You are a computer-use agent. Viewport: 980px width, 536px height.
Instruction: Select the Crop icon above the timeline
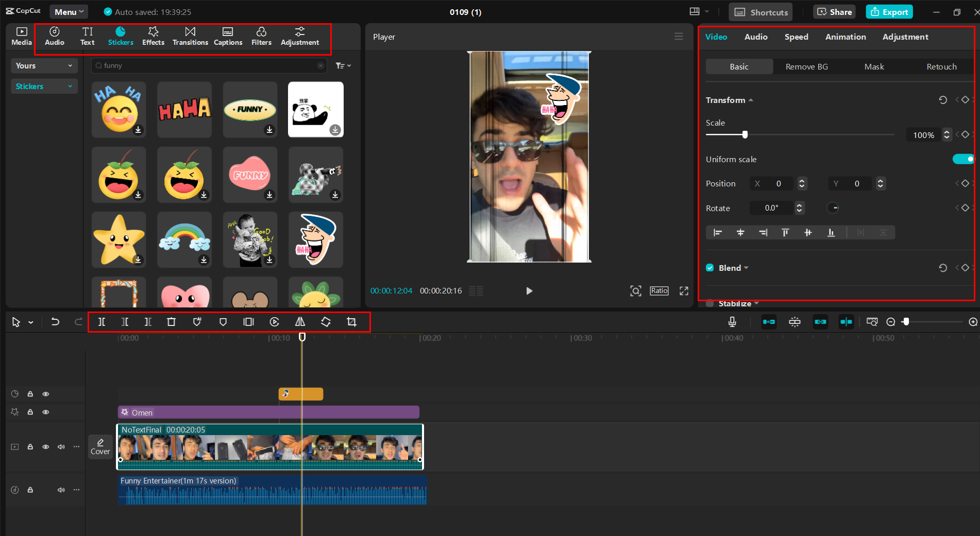pyautogui.click(x=351, y=322)
